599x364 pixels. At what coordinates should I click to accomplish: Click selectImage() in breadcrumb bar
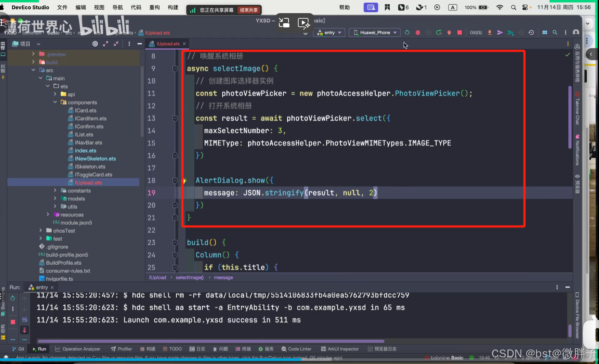189,278
